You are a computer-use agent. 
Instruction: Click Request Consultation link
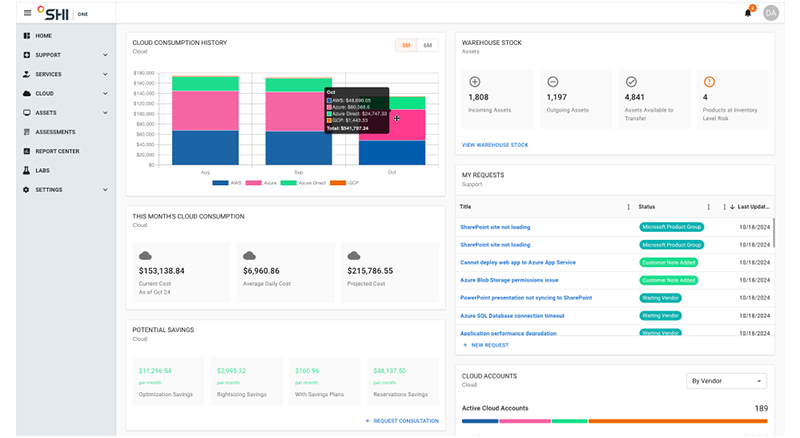point(402,421)
